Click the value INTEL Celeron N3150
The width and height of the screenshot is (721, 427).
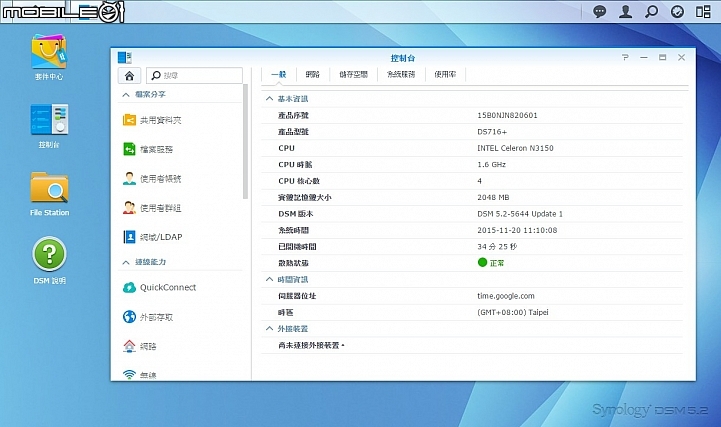[x=515, y=148]
